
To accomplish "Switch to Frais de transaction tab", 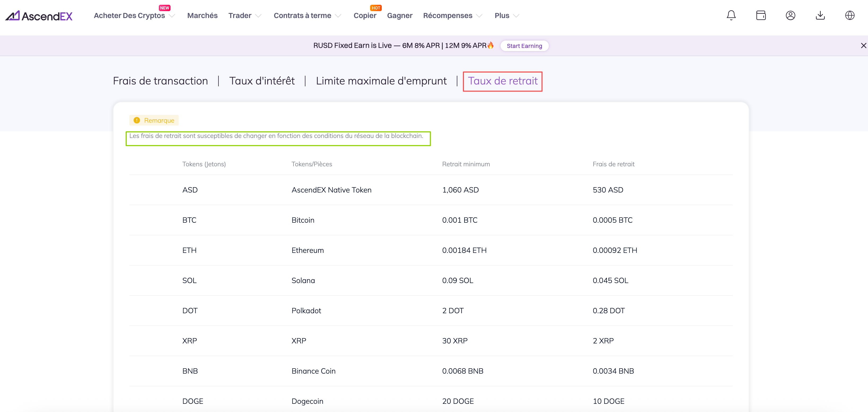I will (160, 81).
